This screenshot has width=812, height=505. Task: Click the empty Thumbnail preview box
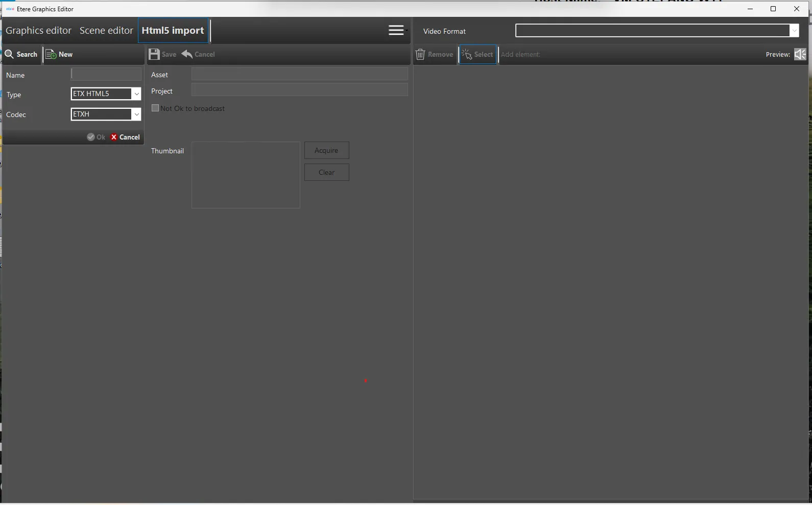246,175
